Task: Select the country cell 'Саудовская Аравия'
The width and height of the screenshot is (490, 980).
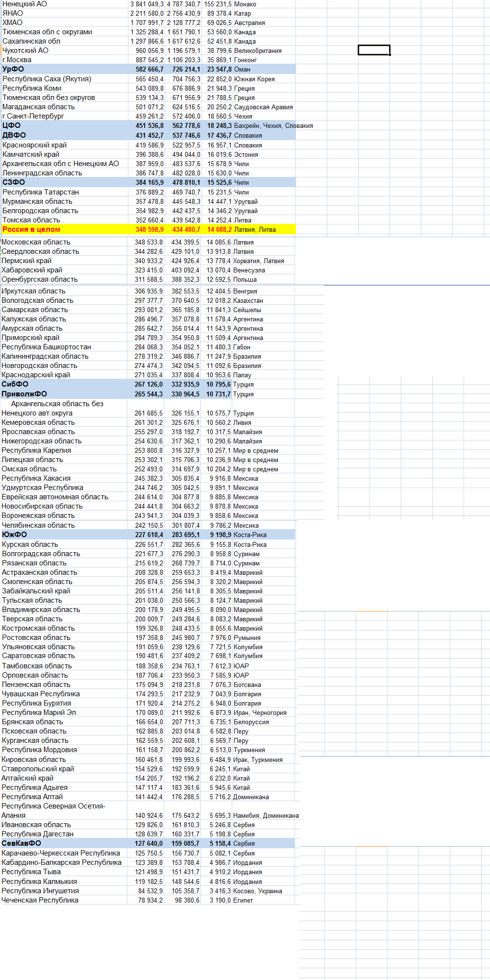Action: pos(264,107)
